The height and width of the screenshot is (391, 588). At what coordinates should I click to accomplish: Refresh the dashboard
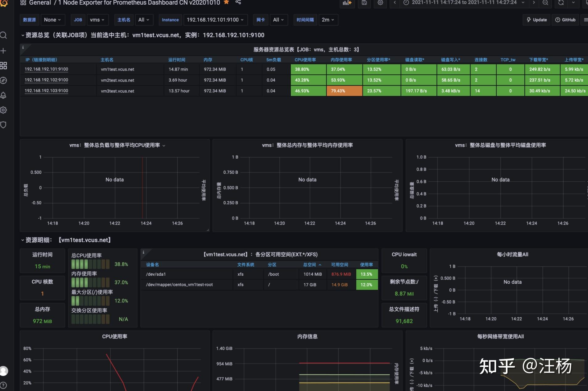click(561, 2)
